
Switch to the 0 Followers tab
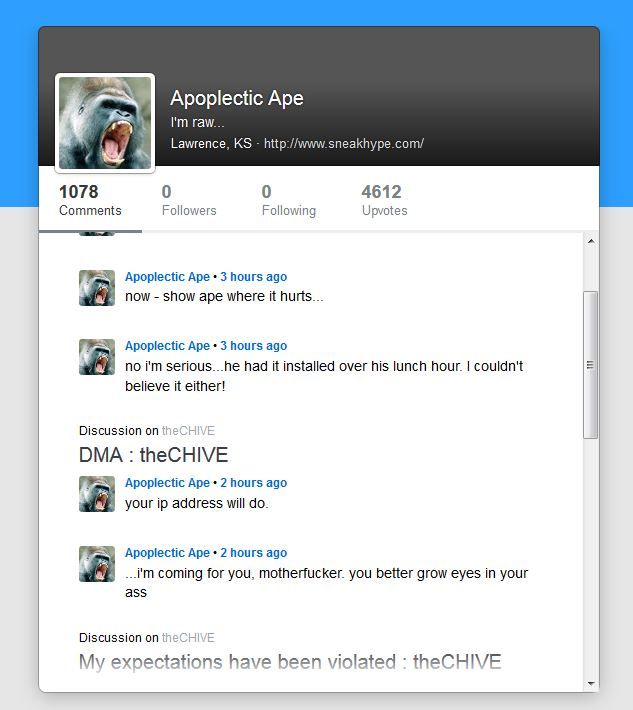[x=189, y=200]
